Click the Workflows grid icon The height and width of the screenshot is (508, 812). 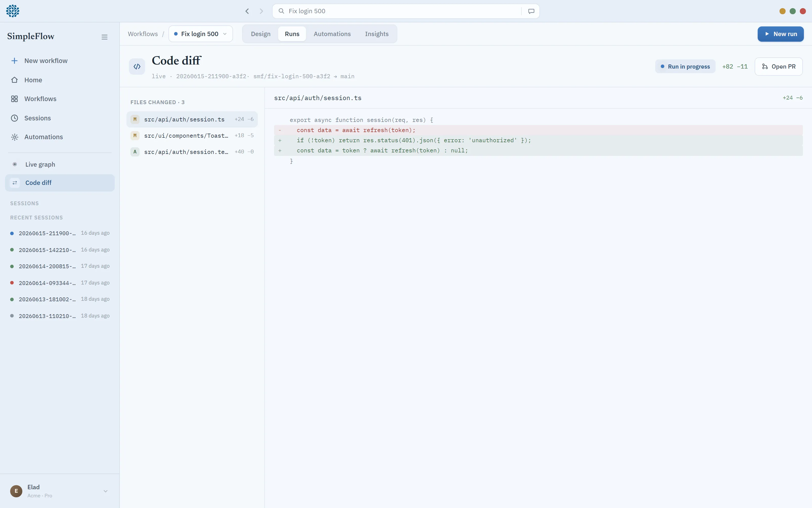(x=14, y=99)
